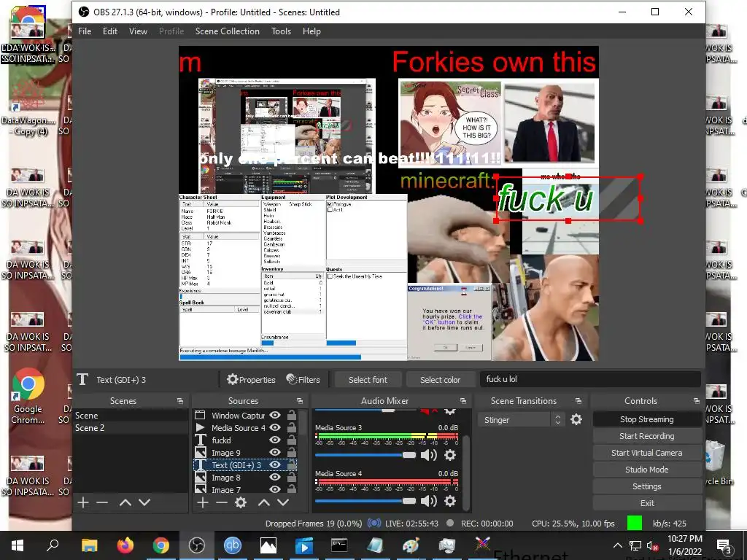Click the 'LIVE: 02:55:43' status text
Screen dimensions: 747x560
411,524
